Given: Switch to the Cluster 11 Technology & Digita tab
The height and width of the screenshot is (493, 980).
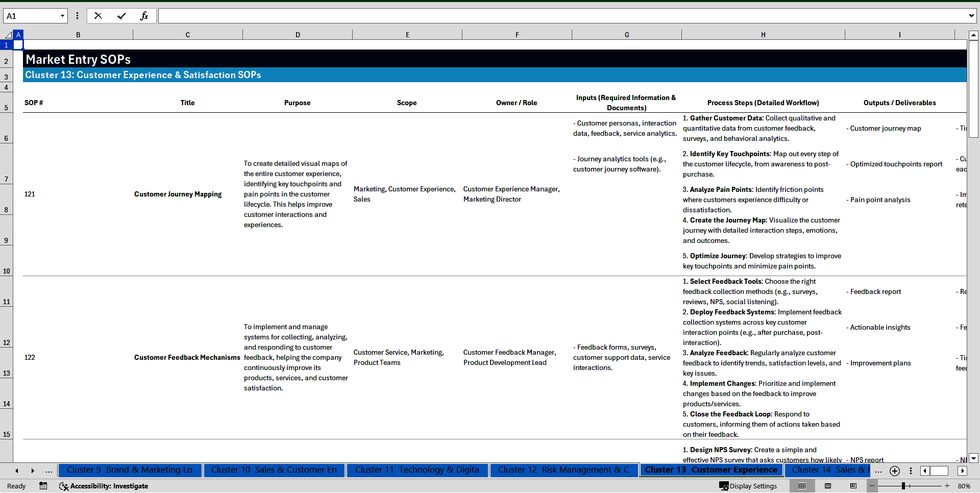Looking at the screenshot, I should click(417, 470).
